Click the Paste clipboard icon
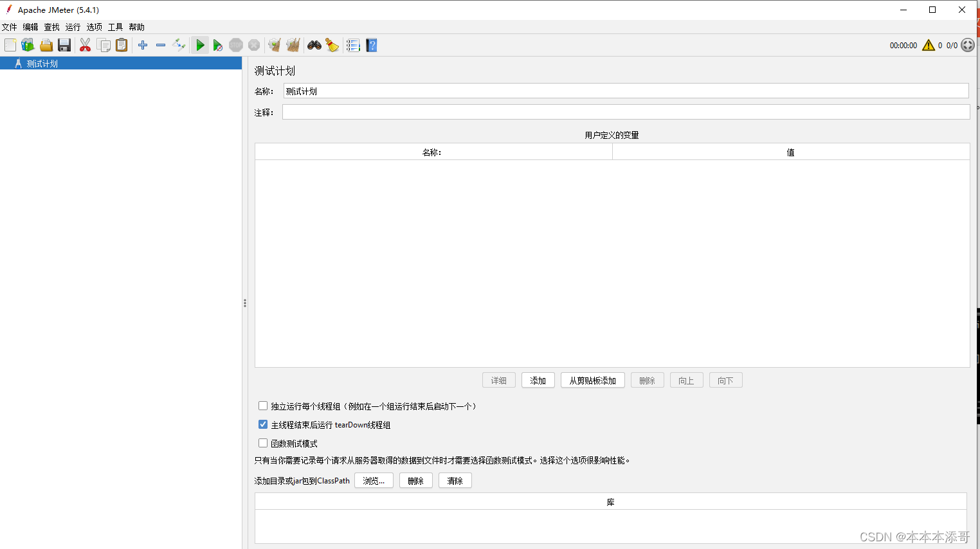 (122, 45)
